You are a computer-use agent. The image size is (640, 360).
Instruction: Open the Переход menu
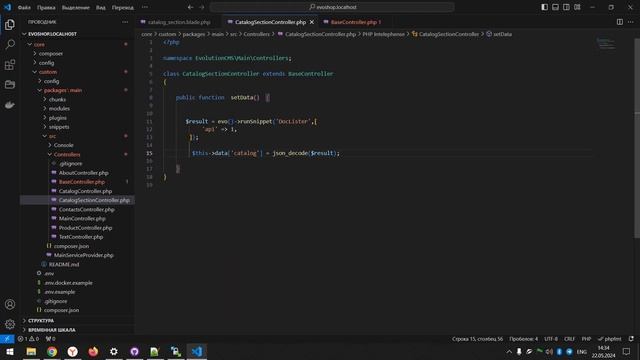[x=122, y=7]
